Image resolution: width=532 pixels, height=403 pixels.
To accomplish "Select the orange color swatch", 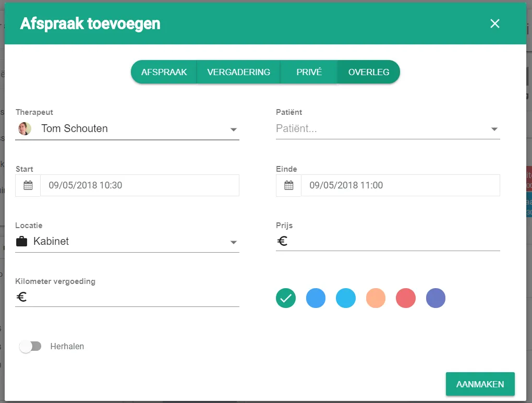I will click(376, 298).
